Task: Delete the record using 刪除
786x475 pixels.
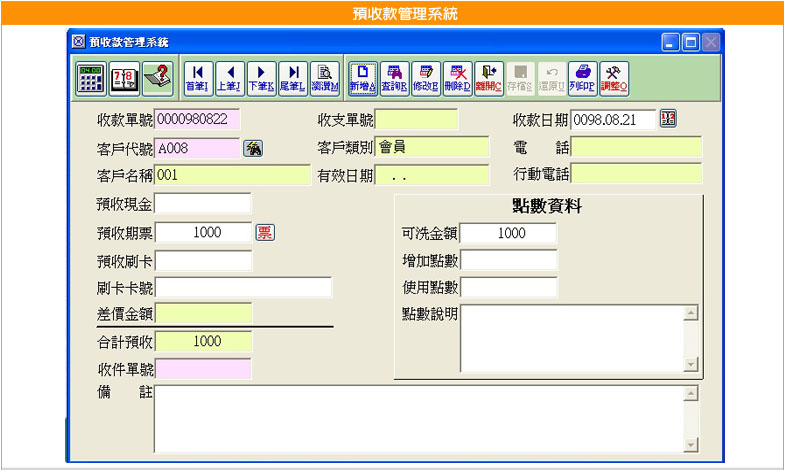Action: pyautogui.click(x=457, y=78)
